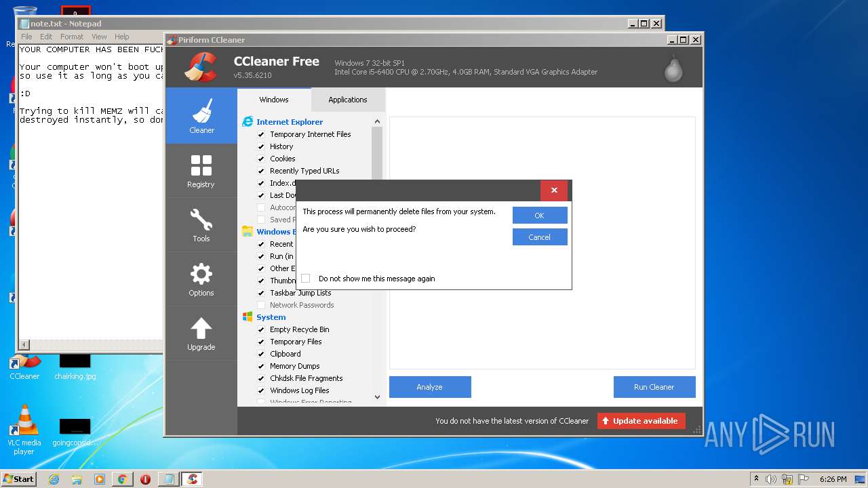
Task: Click the Analyze button
Action: coord(430,387)
